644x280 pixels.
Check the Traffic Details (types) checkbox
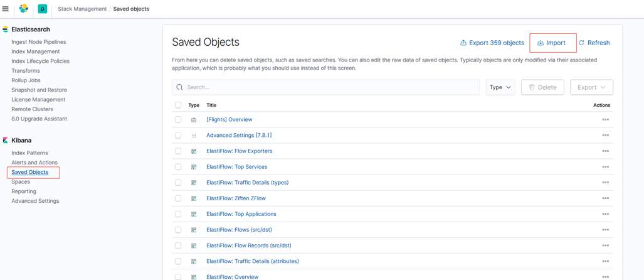pyautogui.click(x=178, y=183)
